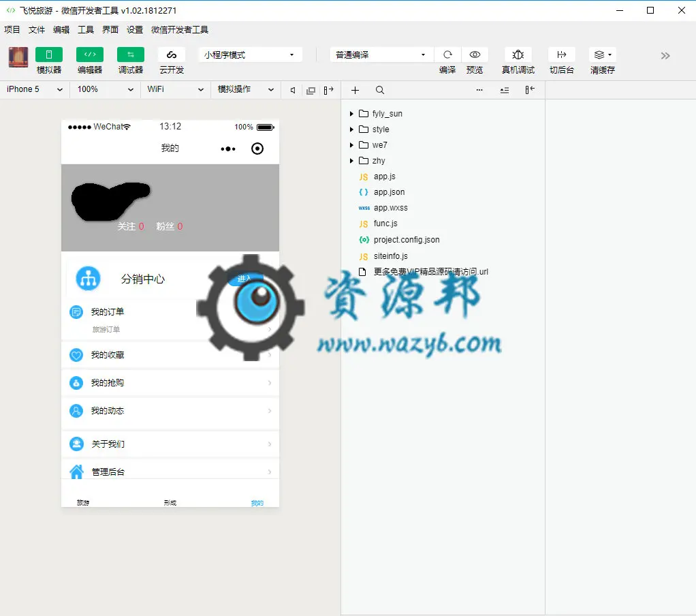This screenshot has width=696, height=616.
Task: Open the 清缓存 clear cache dropdown
Action: (602, 55)
